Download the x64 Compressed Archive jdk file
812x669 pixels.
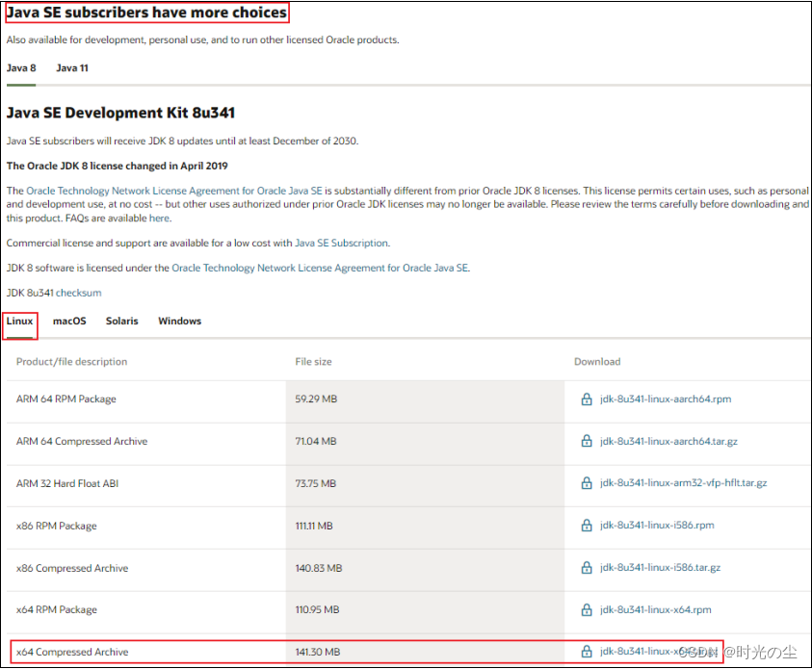pos(659,652)
